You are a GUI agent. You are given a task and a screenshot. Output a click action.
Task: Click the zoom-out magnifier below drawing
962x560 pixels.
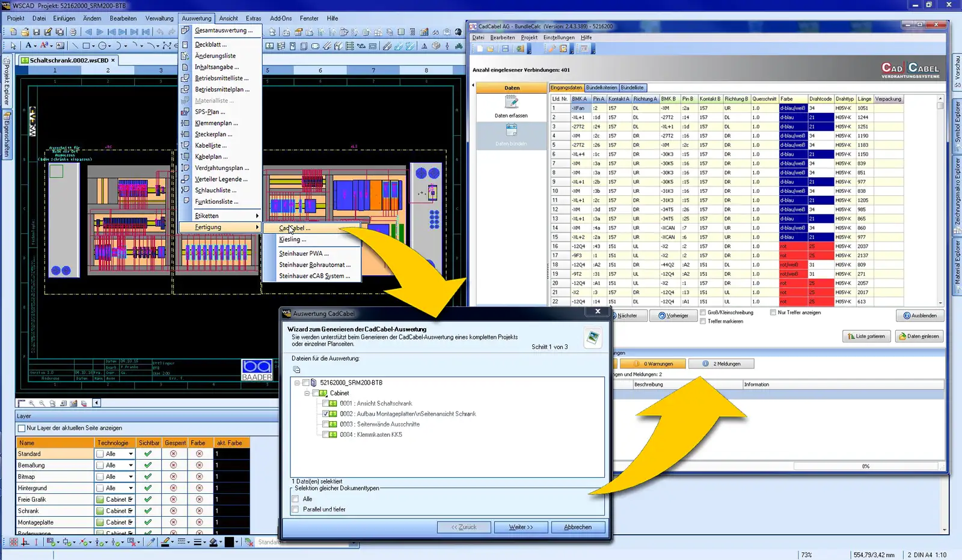point(42,403)
